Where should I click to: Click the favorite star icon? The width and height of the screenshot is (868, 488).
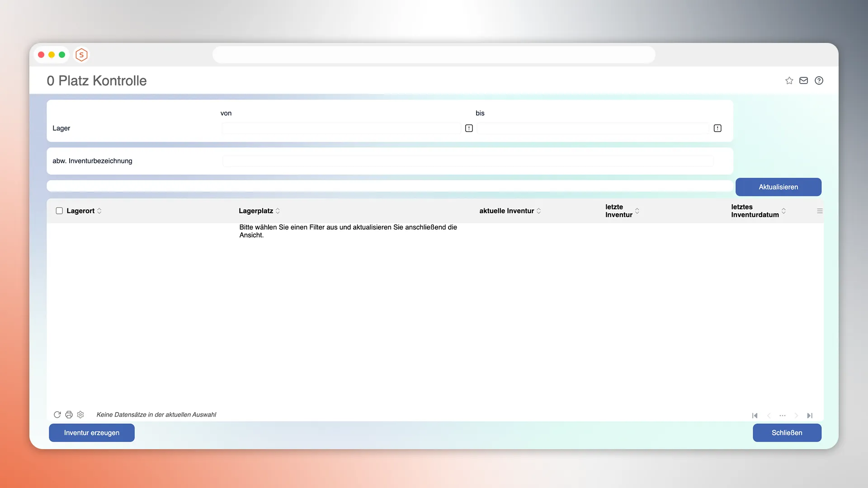click(789, 80)
